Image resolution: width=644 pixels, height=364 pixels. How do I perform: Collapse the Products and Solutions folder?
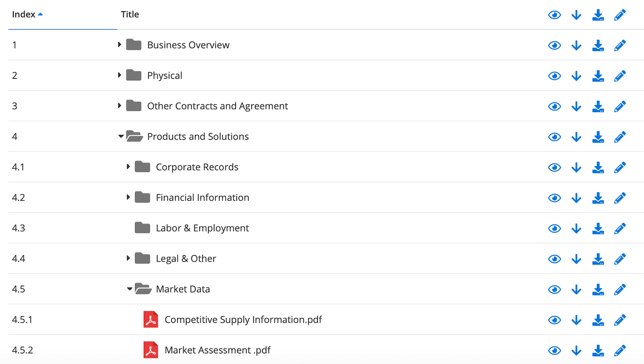[x=120, y=137]
